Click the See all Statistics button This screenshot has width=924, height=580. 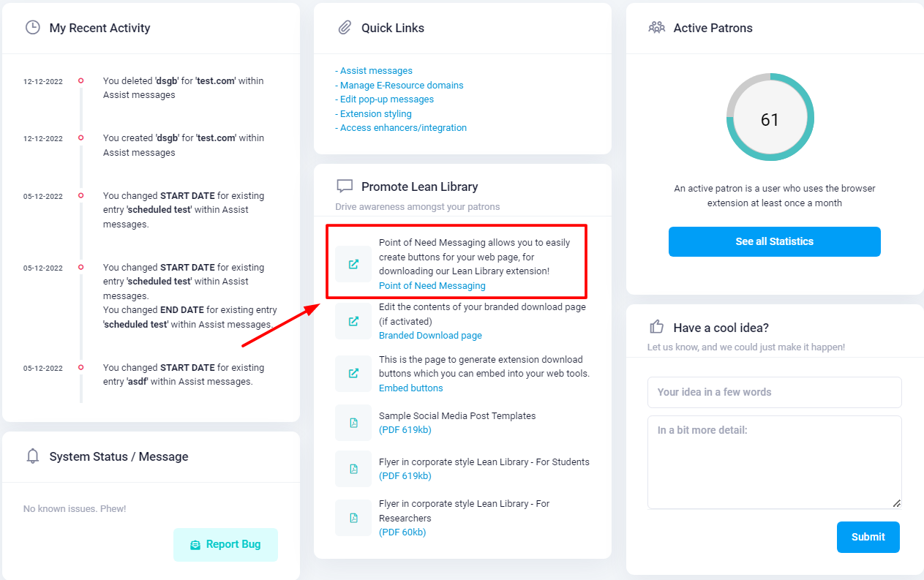(775, 241)
